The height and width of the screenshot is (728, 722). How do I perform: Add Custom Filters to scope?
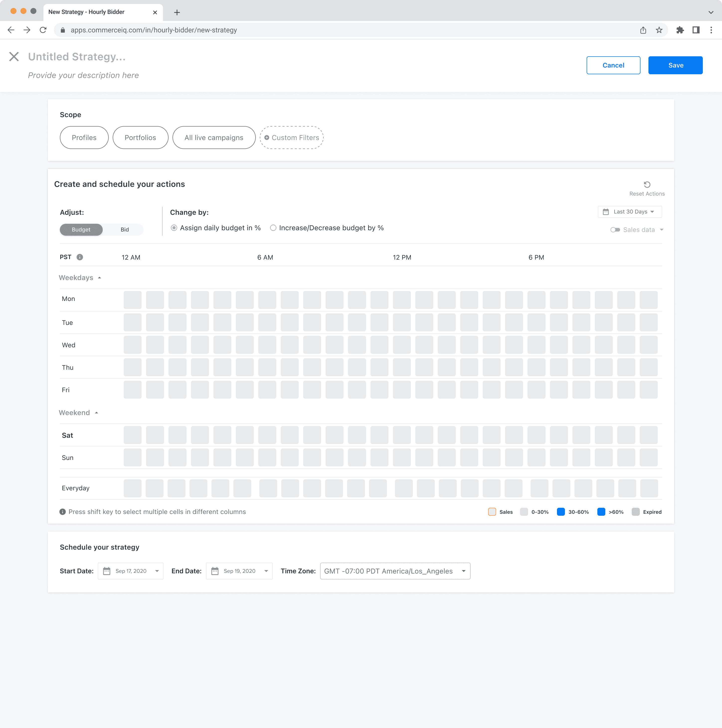tap(291, 138)
